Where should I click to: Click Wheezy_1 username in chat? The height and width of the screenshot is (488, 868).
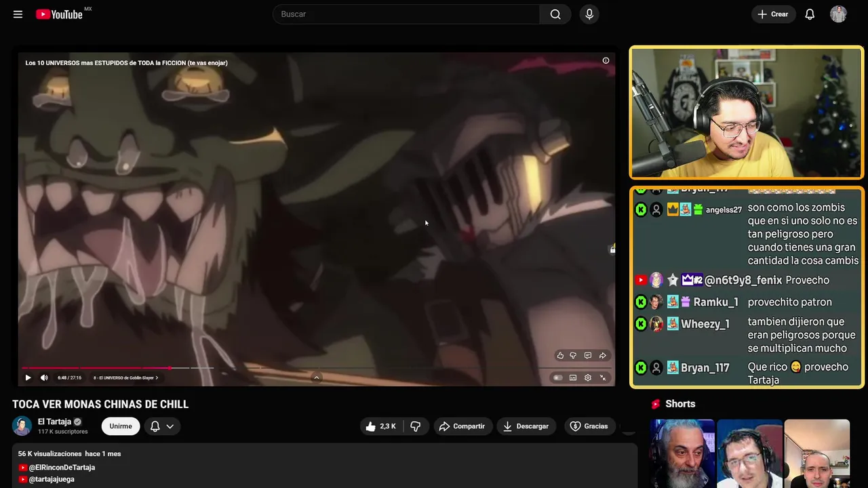(705, 324)
